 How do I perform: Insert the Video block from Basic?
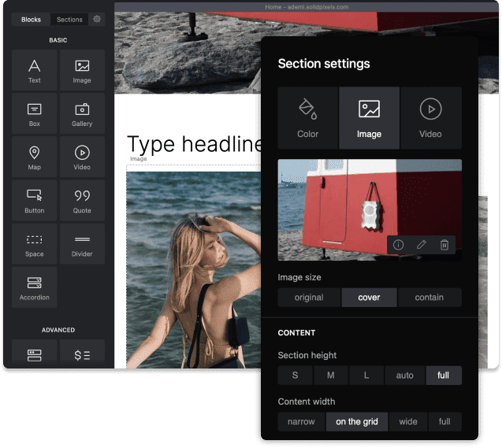82,157
